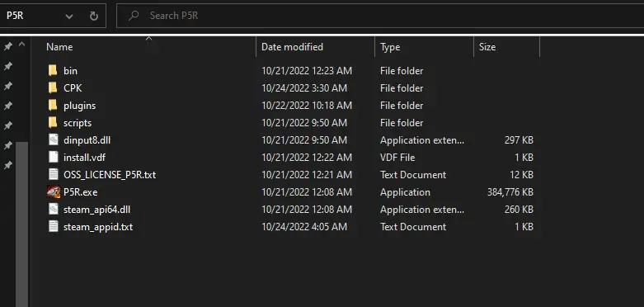Click the navigation pane vertical scrollbar
Image resolution: width=644 pixels, height=307 pixels.
(21, 224)
